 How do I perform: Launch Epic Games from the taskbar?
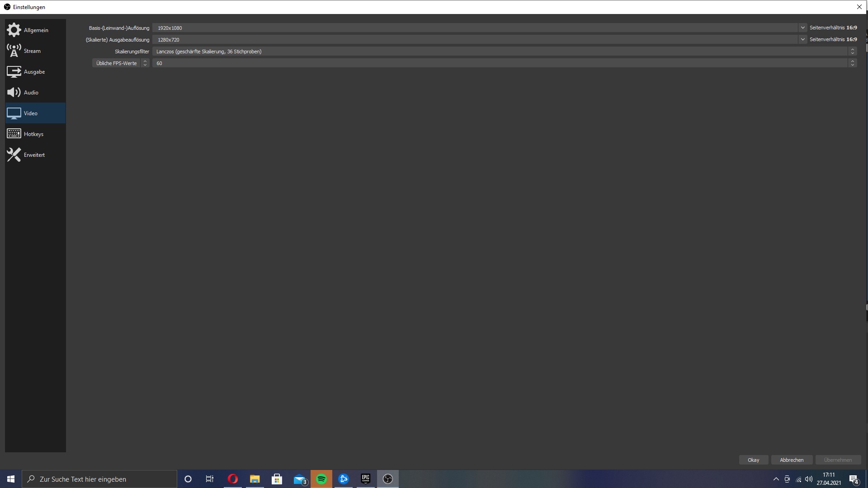366,479
